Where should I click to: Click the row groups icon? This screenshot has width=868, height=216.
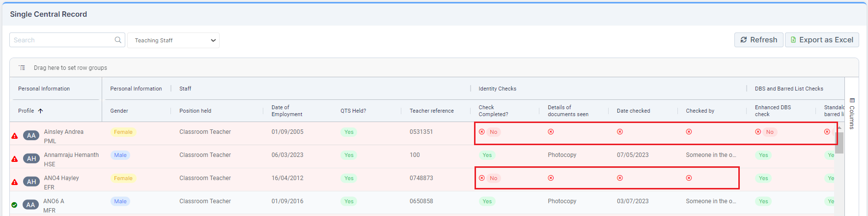click(22, 67)
